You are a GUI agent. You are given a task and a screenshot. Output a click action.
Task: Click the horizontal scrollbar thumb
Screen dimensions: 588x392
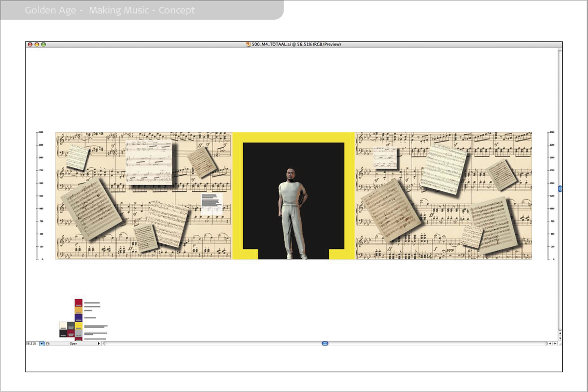pyautogui.click(x=325, y=344)
